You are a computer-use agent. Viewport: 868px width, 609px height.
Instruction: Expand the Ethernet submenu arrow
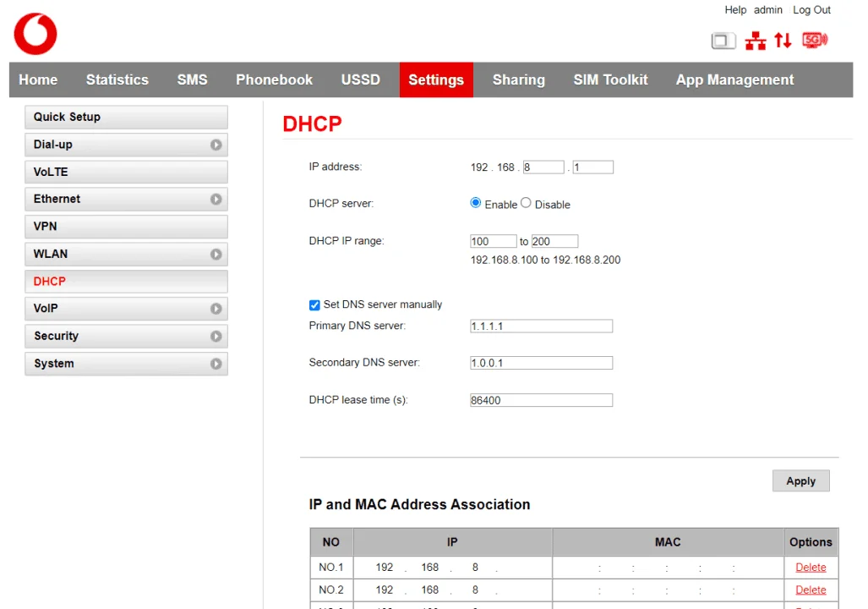(216, 199)
